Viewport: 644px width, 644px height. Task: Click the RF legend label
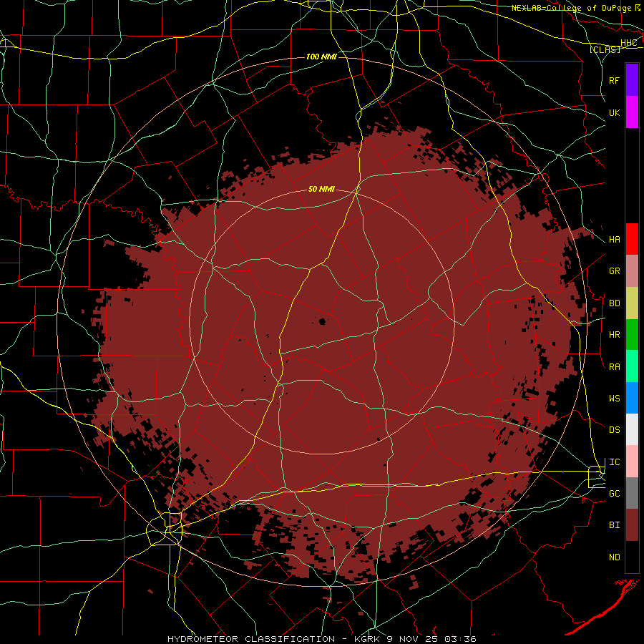[615, 80]
